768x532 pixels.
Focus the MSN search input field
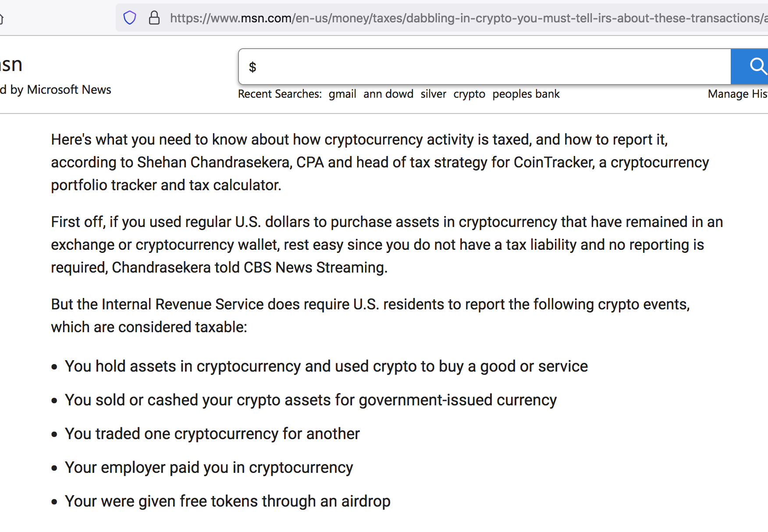pyautogui.click(x=485, y=67)
